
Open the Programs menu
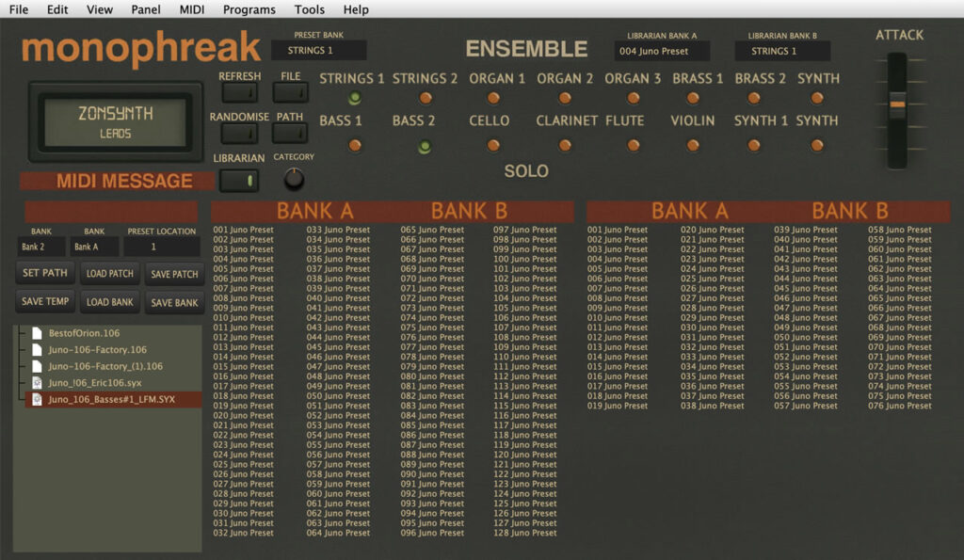tap(249, 9)
